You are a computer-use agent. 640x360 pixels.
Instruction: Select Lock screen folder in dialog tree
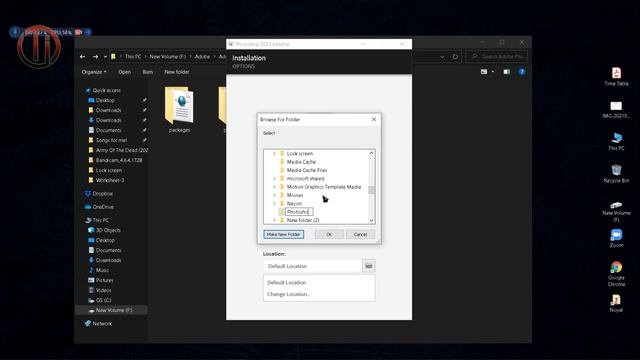(x=300, y=153)
